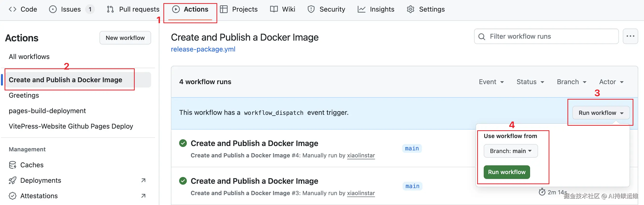Viewport: 644px width, 205px height.
Task: Click the 'Use workflow from' label
Action: [510, 136]
